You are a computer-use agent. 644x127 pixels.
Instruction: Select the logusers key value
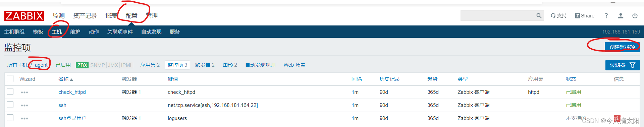(177, 118)
